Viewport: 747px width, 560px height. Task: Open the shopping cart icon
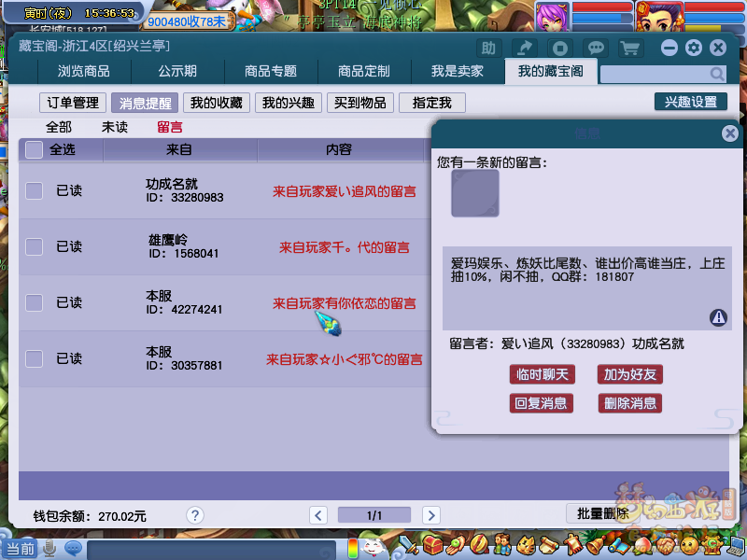point(631,48)
